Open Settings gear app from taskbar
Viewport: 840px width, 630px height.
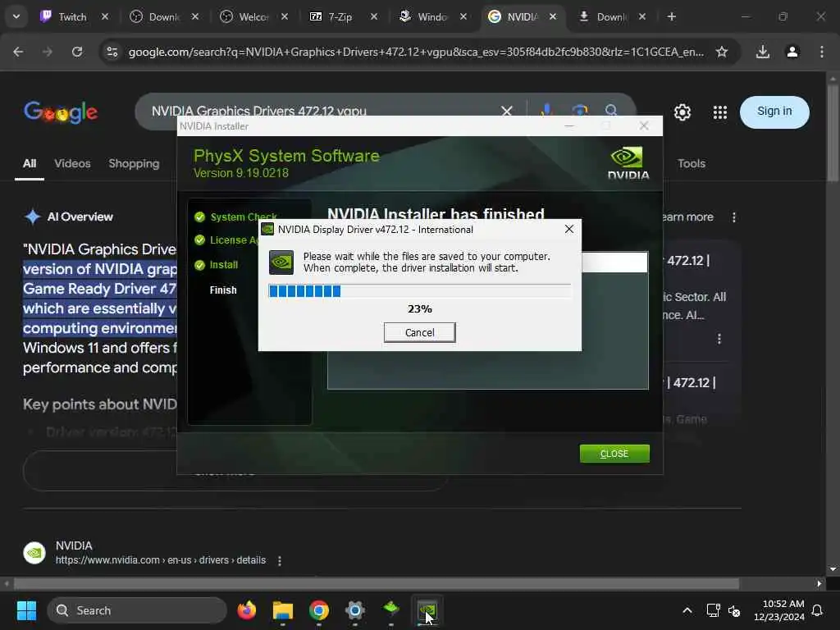354,610
